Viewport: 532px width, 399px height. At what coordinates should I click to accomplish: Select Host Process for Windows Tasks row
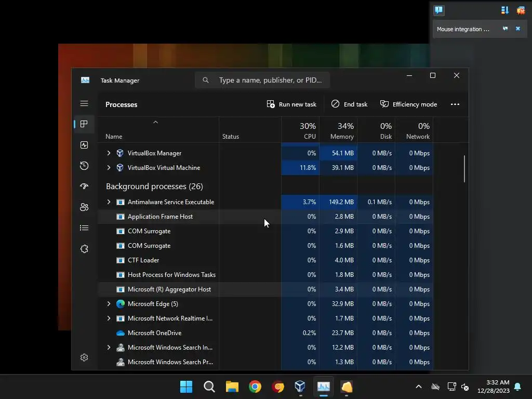click(x=265, y=275)
